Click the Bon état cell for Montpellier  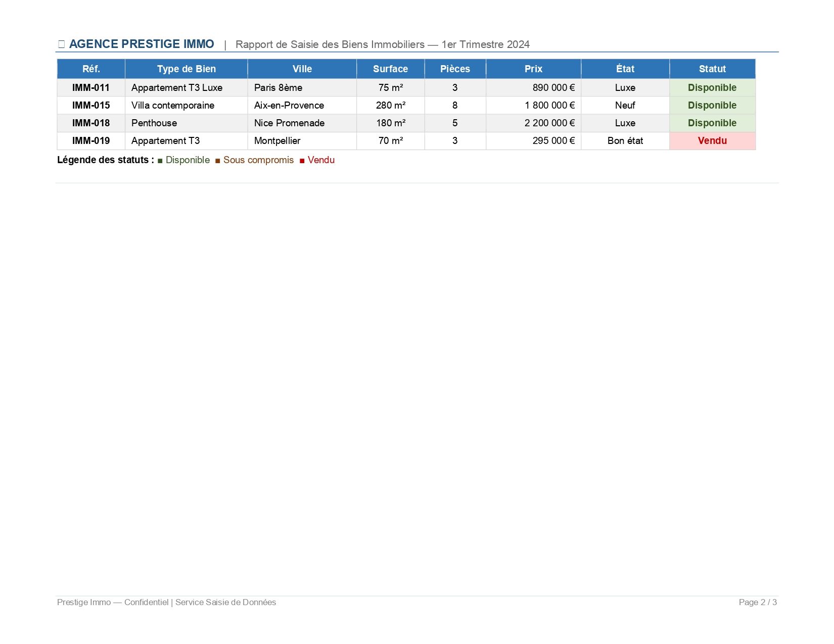coord(625,141)
